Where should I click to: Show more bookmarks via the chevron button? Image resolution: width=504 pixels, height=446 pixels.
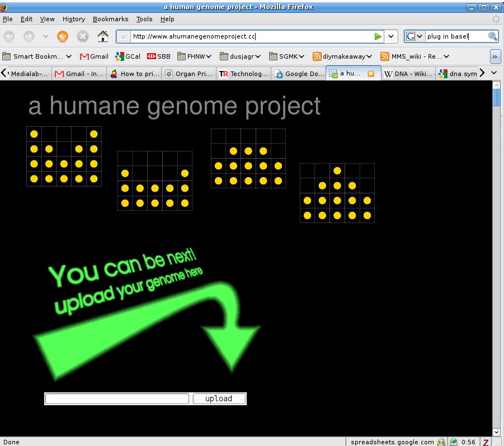pyautogui.click(x=494, y=56)
